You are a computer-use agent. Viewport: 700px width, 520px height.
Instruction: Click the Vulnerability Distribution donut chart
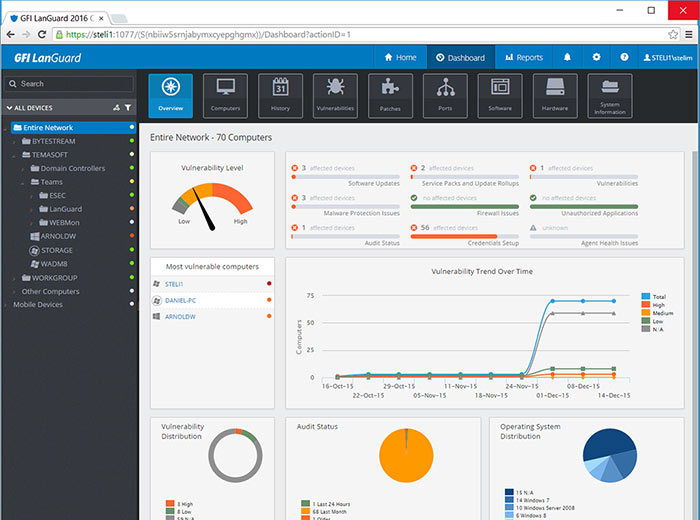point(235,455)
